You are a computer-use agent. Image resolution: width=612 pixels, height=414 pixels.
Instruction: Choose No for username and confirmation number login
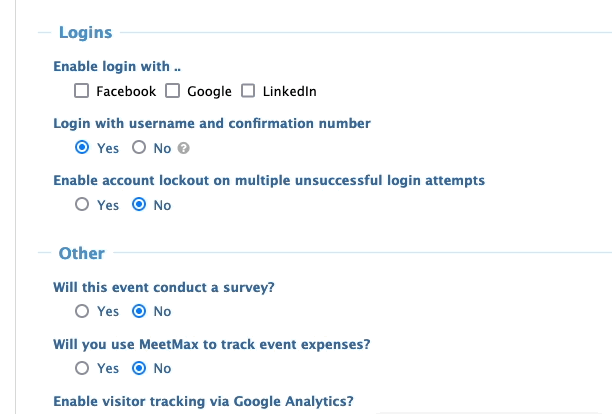pyautogui.click(x=140, y=148)
